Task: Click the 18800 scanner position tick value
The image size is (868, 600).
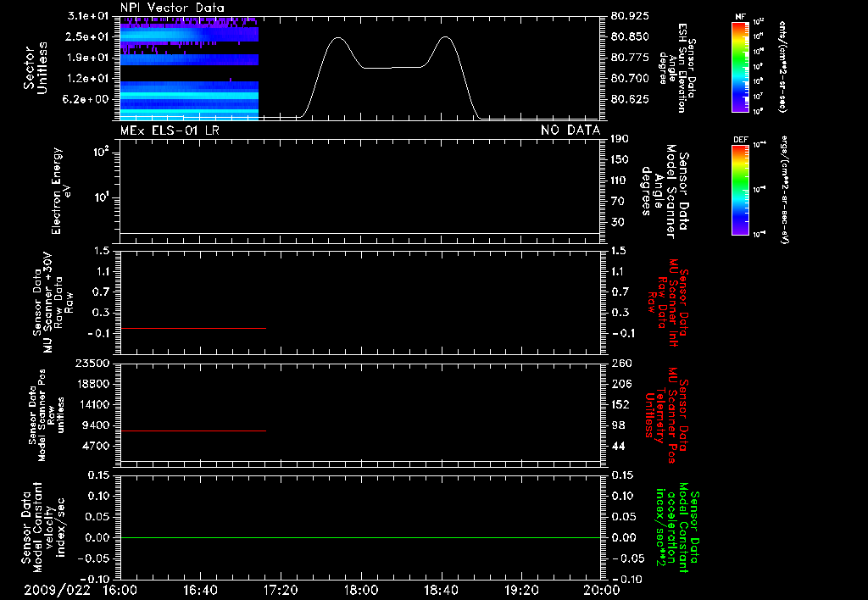Action: point(92,384)
